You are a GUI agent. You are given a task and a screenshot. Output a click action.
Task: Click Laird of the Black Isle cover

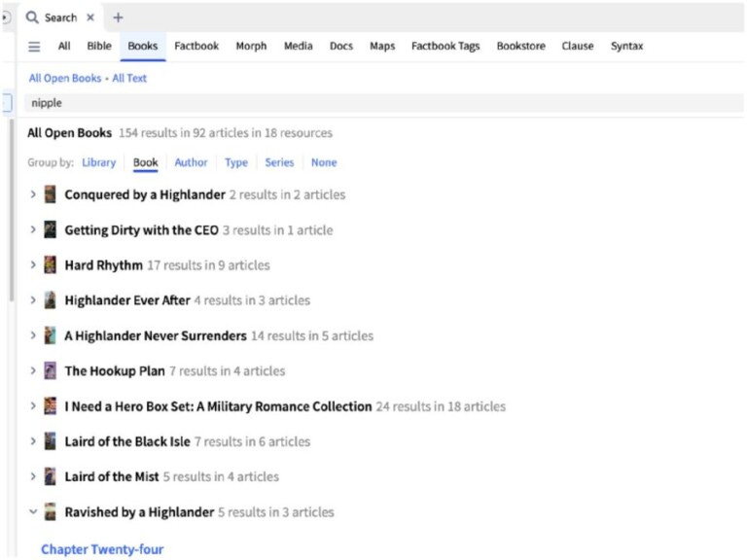pyautogui.click(x=50, y=441)
